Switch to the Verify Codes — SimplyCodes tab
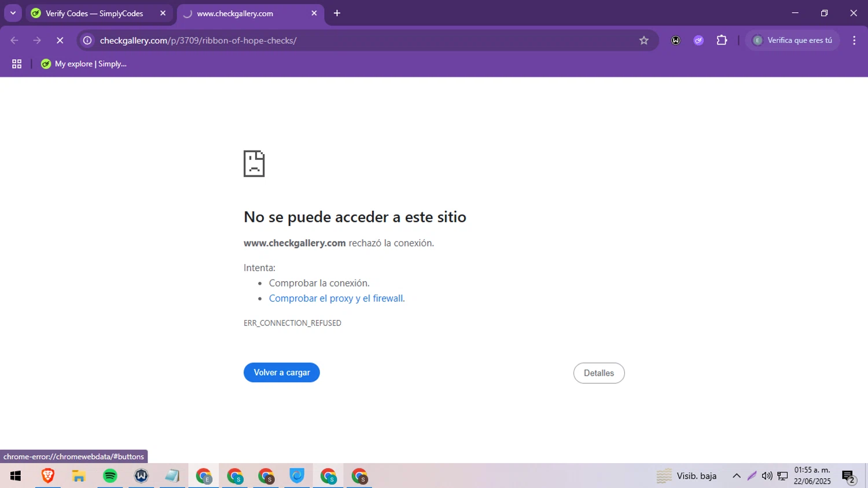This screenshot has width=868, height=488. (99, 13)
